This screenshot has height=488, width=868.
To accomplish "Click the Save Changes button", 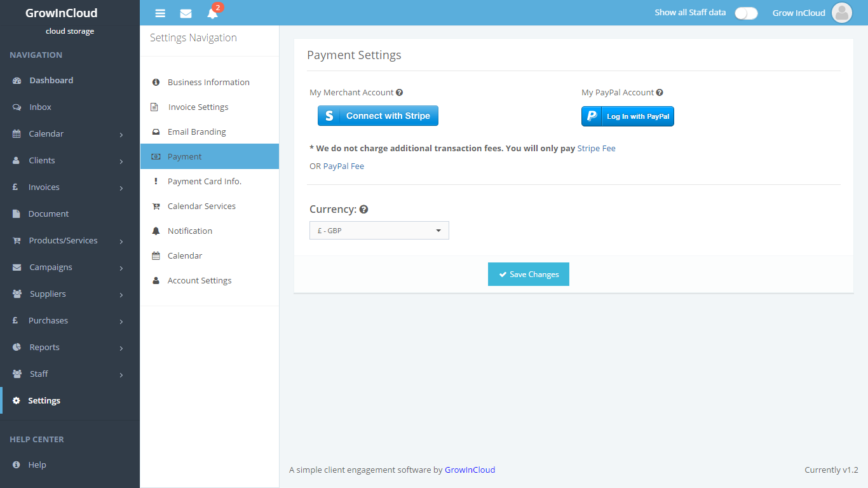I will 528,274.
